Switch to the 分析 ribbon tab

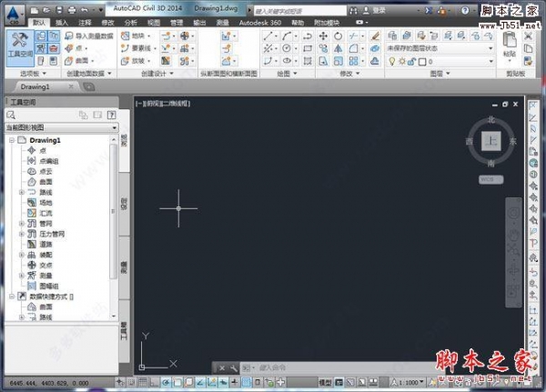pyautogui.click(x=130, y=23)
